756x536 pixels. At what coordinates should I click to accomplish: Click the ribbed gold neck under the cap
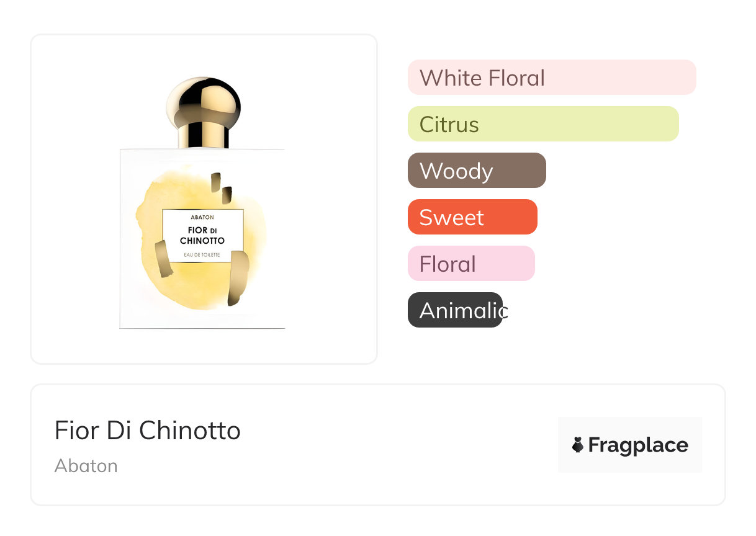203,136
